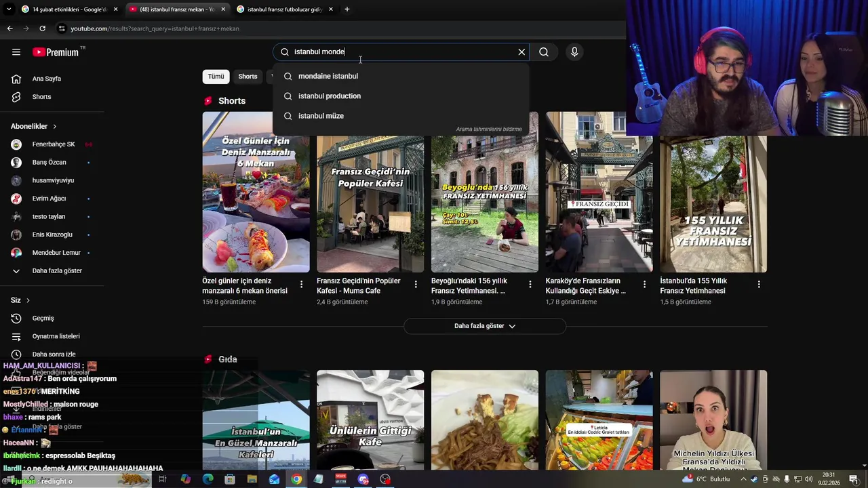Open the "Deniz Manzaralı 6 Mekan" short
The width and height of the screenshot is (868, 488).
(256, 192)
